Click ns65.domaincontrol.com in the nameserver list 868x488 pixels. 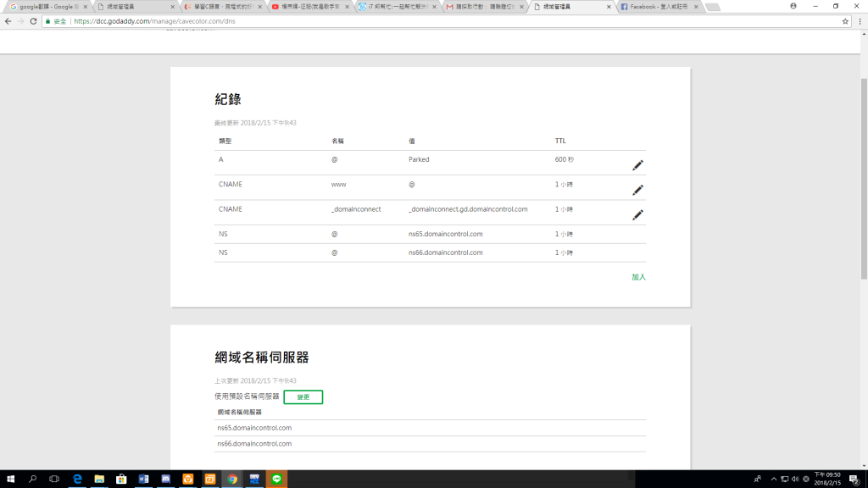[x=254, y=428]
